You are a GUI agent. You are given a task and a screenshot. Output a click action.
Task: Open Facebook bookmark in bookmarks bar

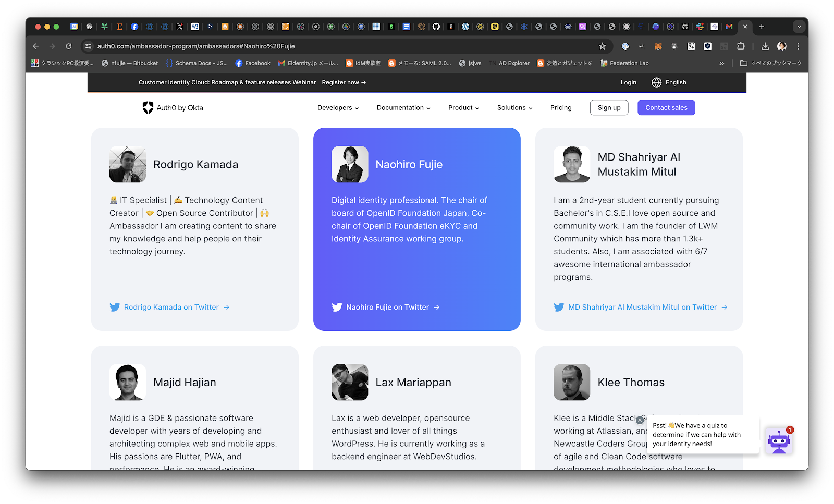253,63
